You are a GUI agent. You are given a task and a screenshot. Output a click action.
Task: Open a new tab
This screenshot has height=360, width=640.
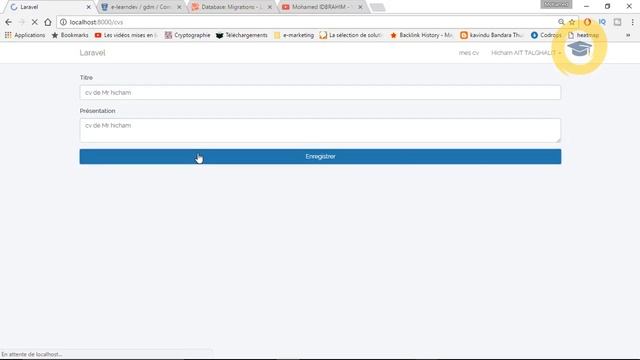[378, 7]
